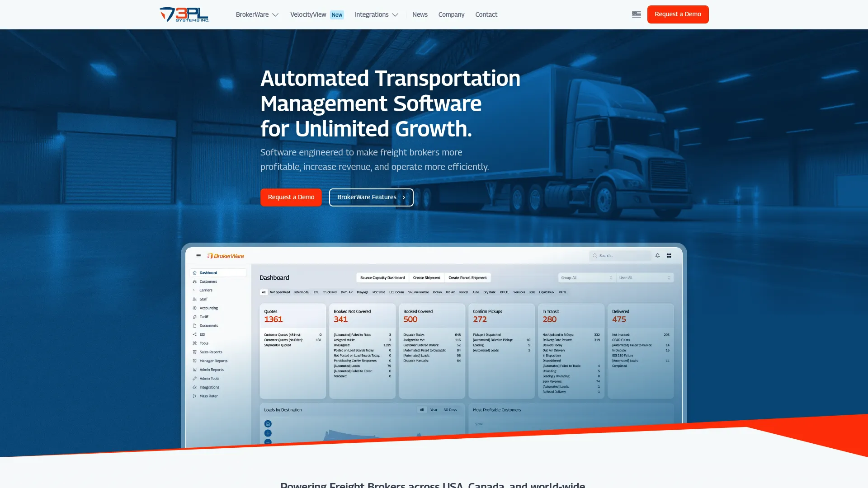Select the Volume Partial filter tab
The width and height of the screenshot is (868, 488).
[x=418, y=292]
